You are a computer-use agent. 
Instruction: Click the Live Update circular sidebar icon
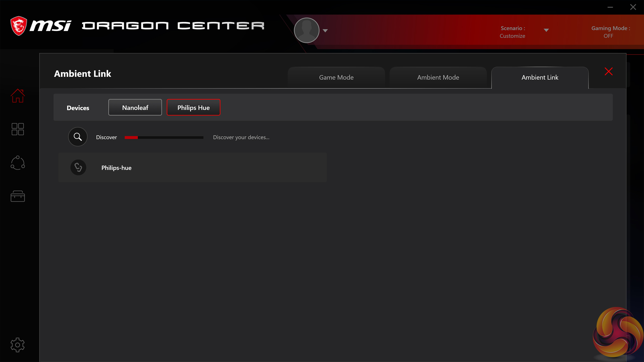(x=18, y=163)
